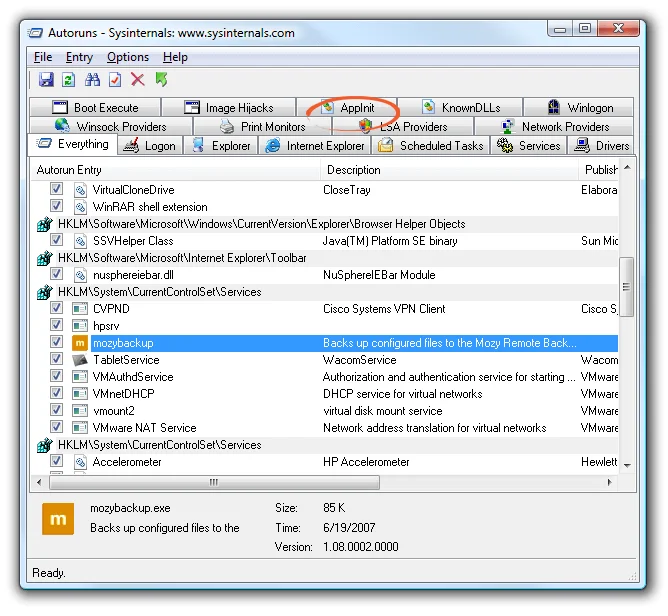The image size is (668, 616).
Task: Click the green Jump to arrow icon
Action: 161,80
